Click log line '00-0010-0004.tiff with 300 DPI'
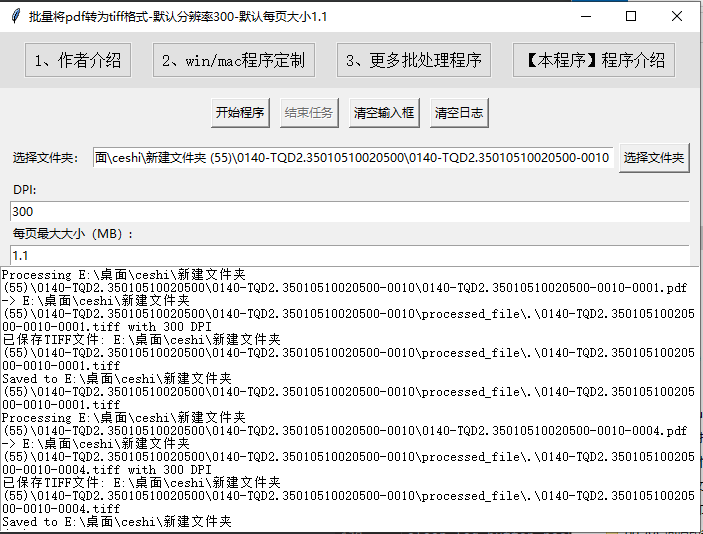 point(107,469)
